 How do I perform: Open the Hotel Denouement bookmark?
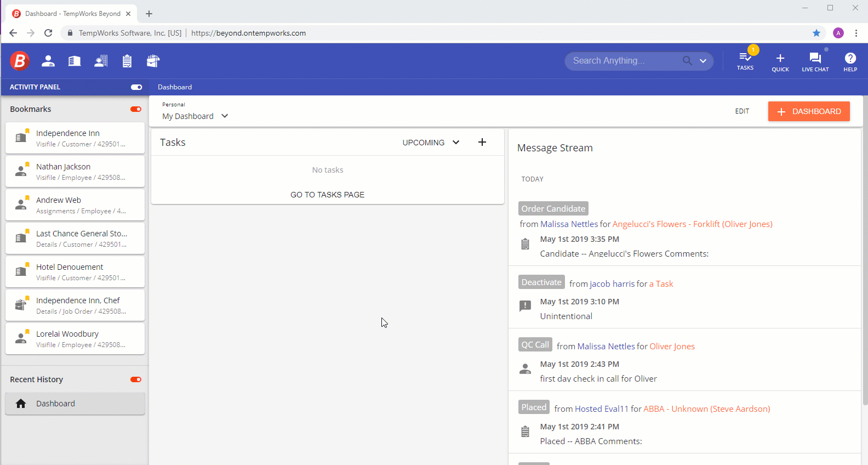75,272
